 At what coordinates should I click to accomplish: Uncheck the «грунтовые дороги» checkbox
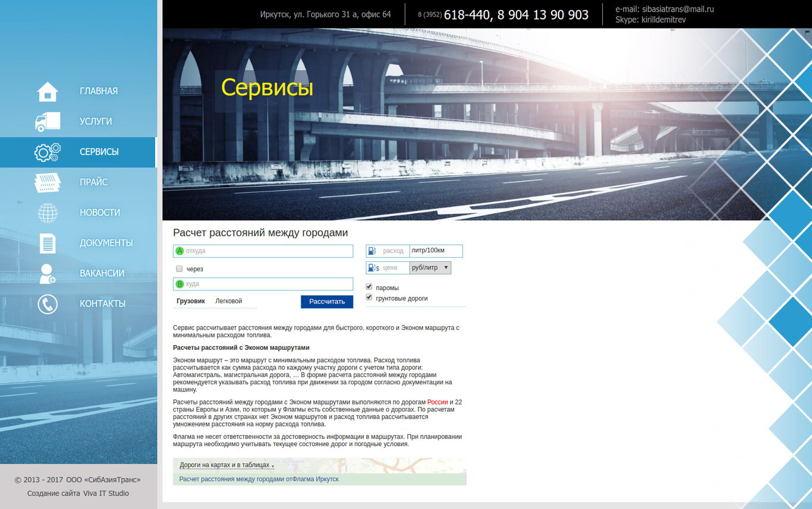click(369, 298)
